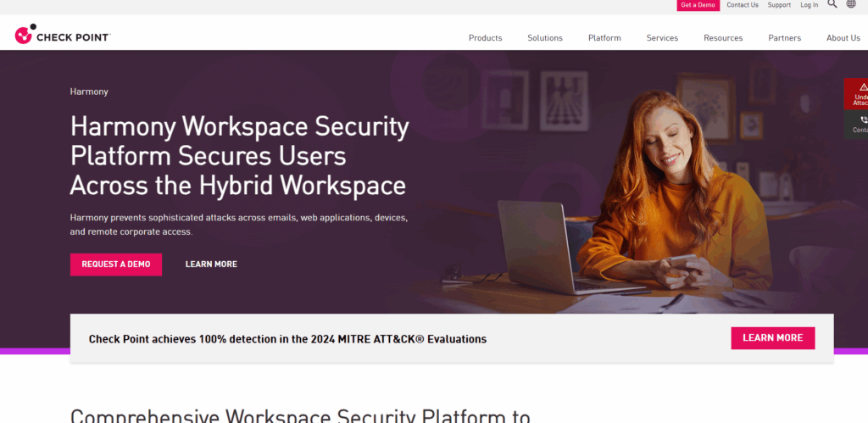This screenshot has height=423, width=868.
Task: Click LEARN MORE in the MITRE banner
Action: point(772,338)
